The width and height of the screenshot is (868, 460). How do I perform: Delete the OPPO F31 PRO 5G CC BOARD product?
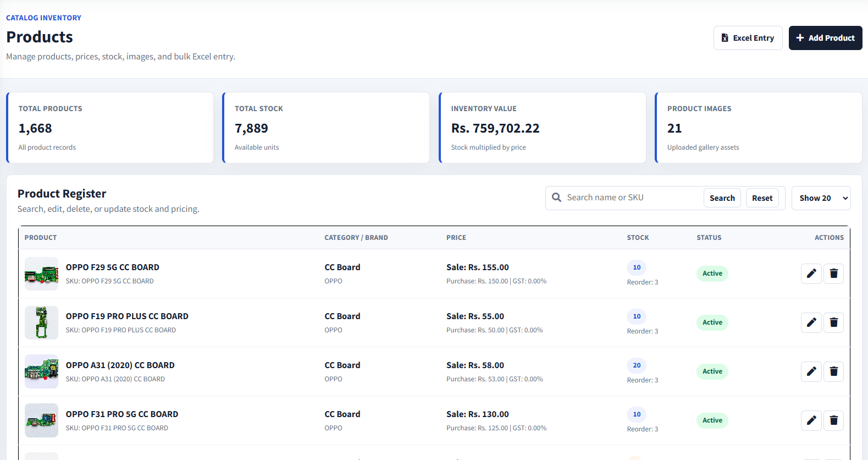click(833, 420)
